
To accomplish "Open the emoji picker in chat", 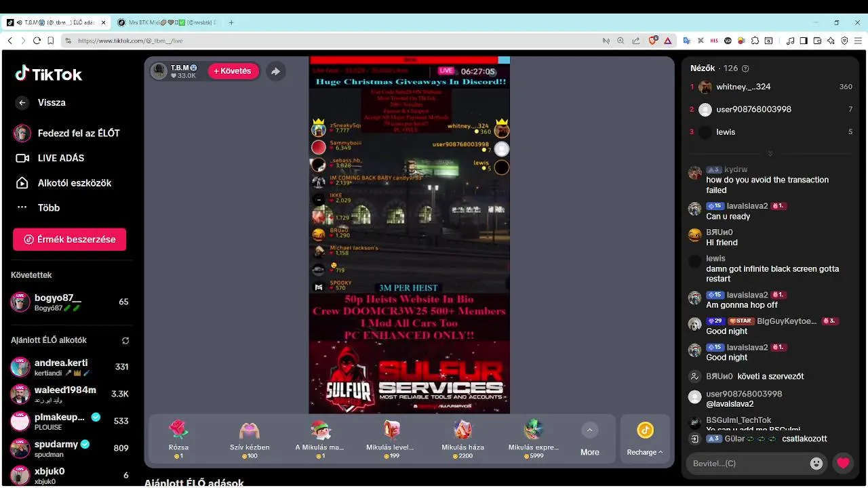I will 816,464.
